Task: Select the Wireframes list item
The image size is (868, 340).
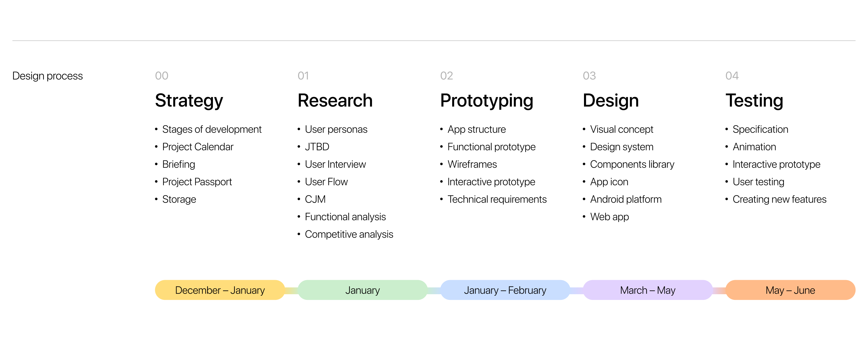Action: click(x=472, y=164)
